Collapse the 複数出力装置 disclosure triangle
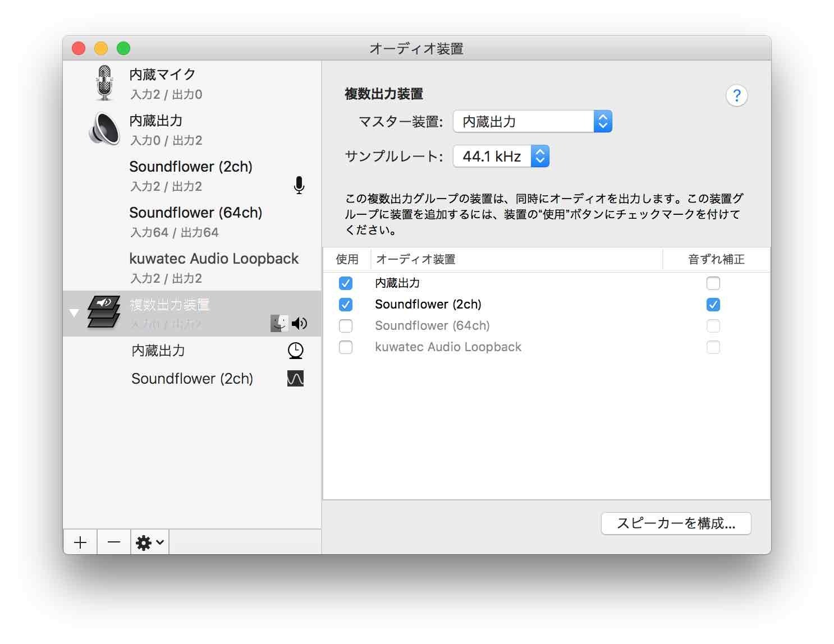The image size is (834, 644). (x=74, y=313)
